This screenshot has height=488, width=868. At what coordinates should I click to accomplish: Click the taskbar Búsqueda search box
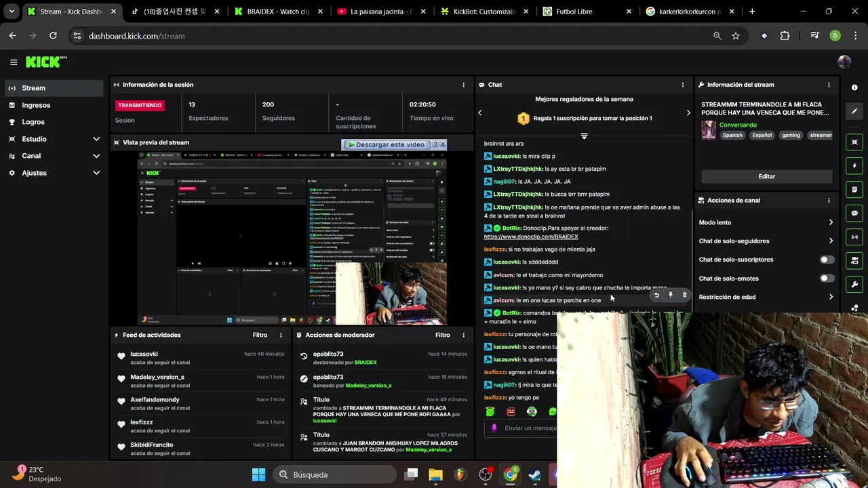[x=334, y=474]
